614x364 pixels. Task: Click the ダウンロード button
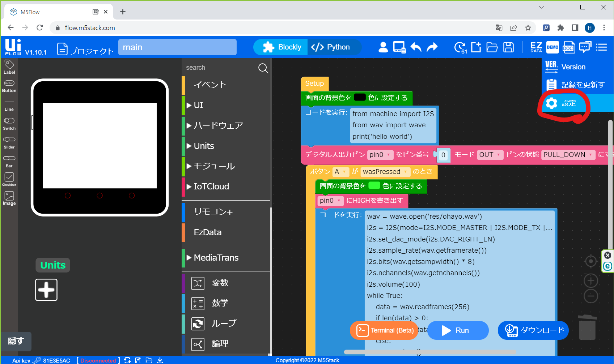[533, 330]
